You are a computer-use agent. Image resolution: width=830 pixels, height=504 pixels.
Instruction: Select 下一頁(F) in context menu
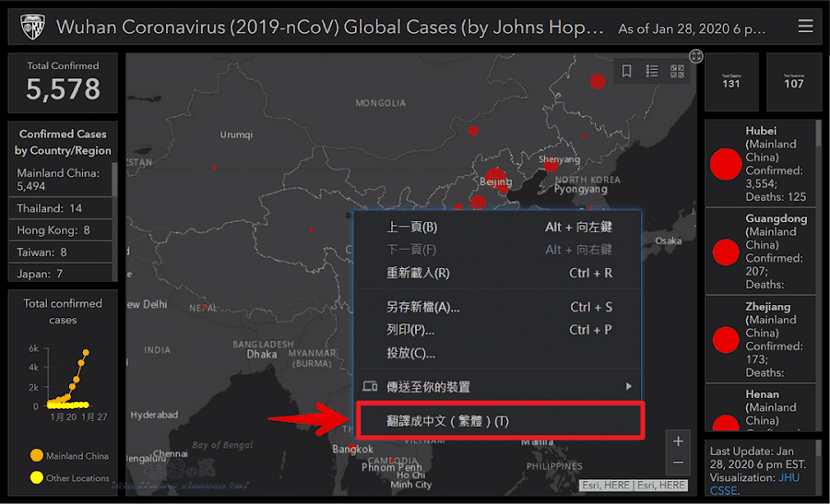(x=498, y=250)
